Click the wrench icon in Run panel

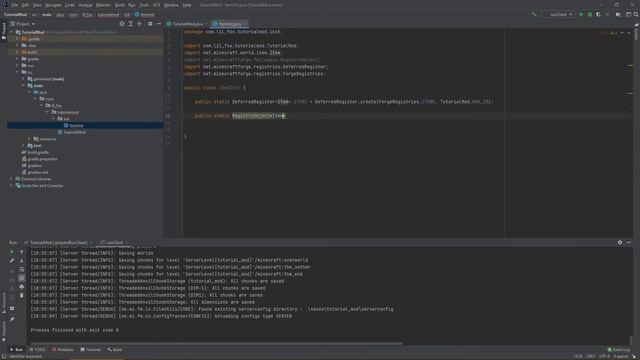click(x=12, y=260)
